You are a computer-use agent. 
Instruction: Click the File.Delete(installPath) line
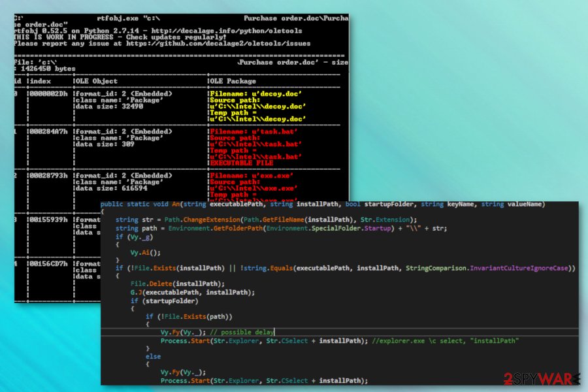click(177, 284)
